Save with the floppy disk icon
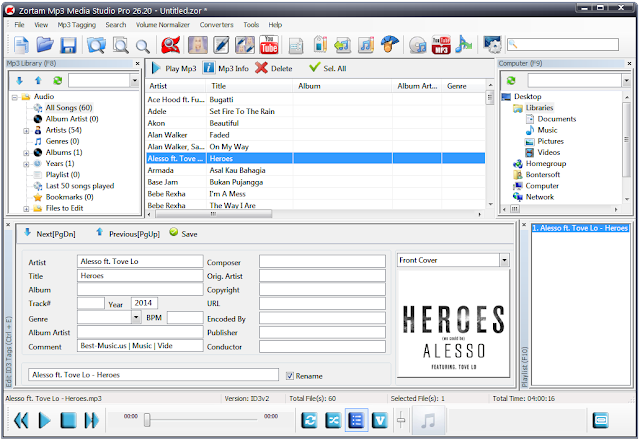The width and height of the screenshot is (640, 440). [68, 45]
